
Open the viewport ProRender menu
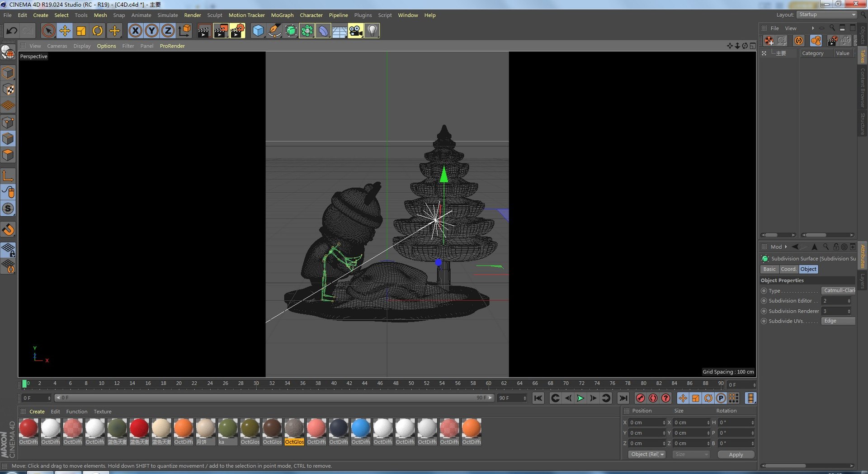[x=172, y=46]
